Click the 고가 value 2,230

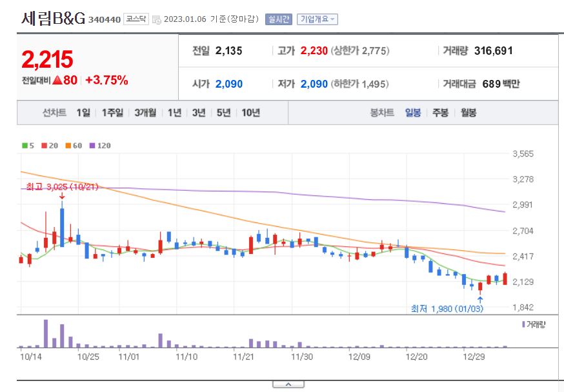point(314,51)
